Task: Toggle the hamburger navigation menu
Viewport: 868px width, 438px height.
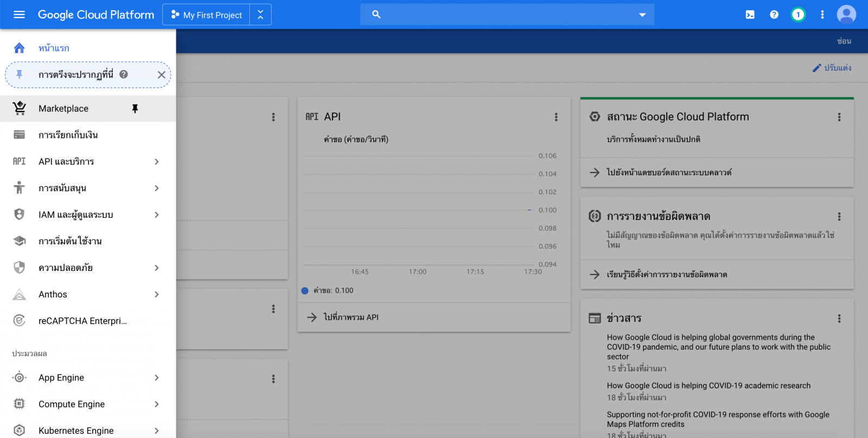Action: pos(19,15)
